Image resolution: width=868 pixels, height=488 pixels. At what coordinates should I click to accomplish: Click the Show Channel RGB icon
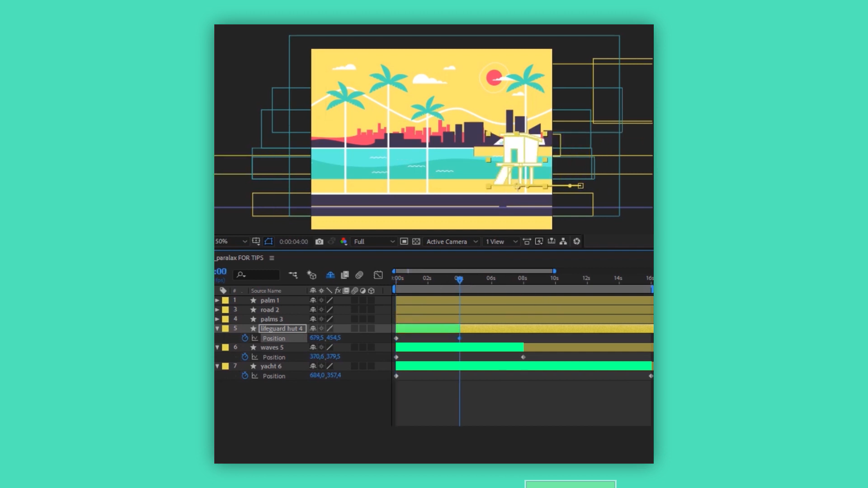tap(344, 242)
